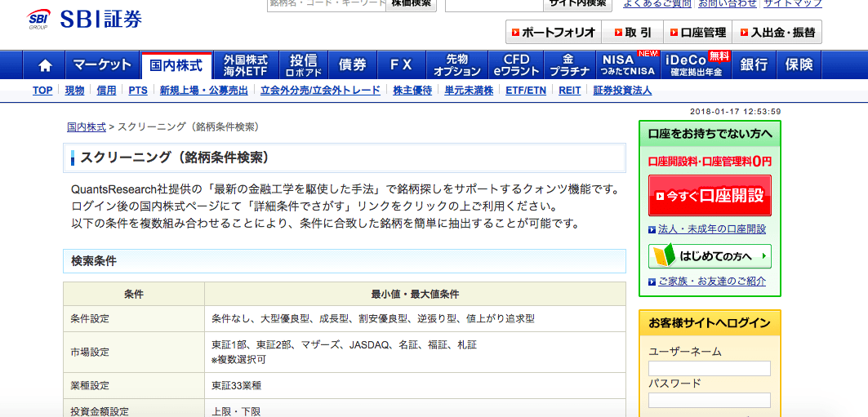This screenshot has width=868, height=417.
Task: Click the 投資金額設定 table cell
Action: [134, 408]
